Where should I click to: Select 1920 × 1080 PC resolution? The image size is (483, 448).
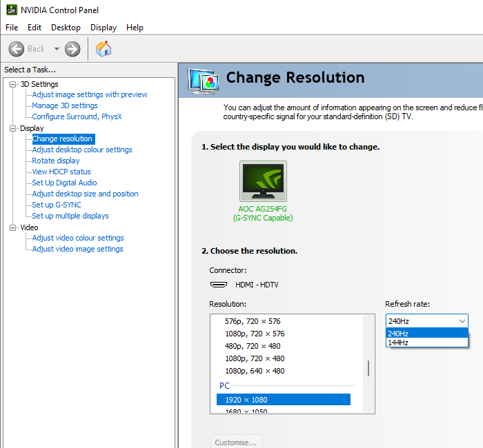pyautogui.click(x=284, y=399)
